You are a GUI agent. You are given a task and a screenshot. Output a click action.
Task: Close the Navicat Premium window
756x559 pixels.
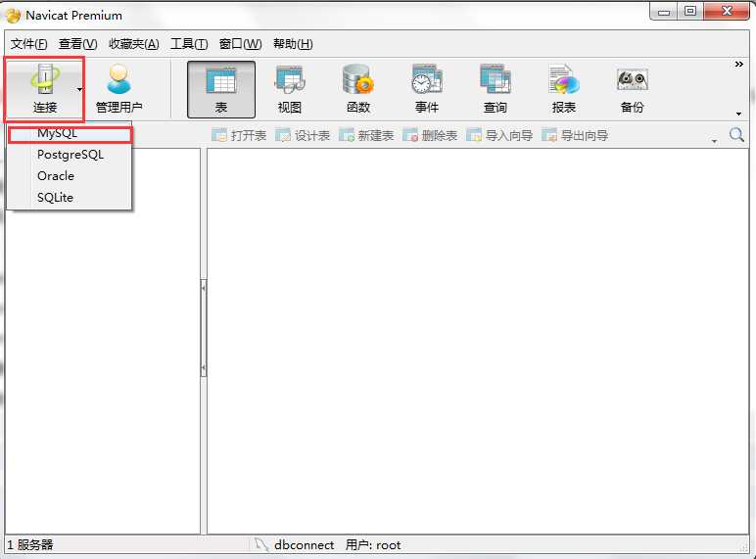727,12
